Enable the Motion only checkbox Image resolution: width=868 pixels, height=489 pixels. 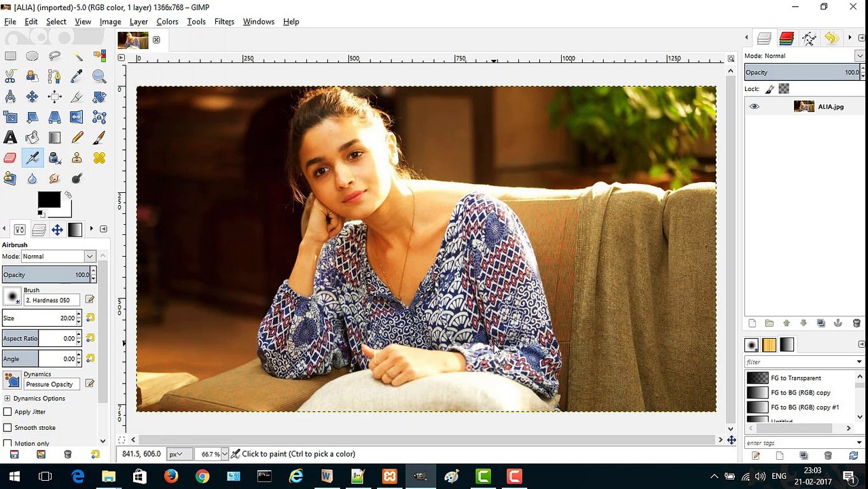coord(7,443)
